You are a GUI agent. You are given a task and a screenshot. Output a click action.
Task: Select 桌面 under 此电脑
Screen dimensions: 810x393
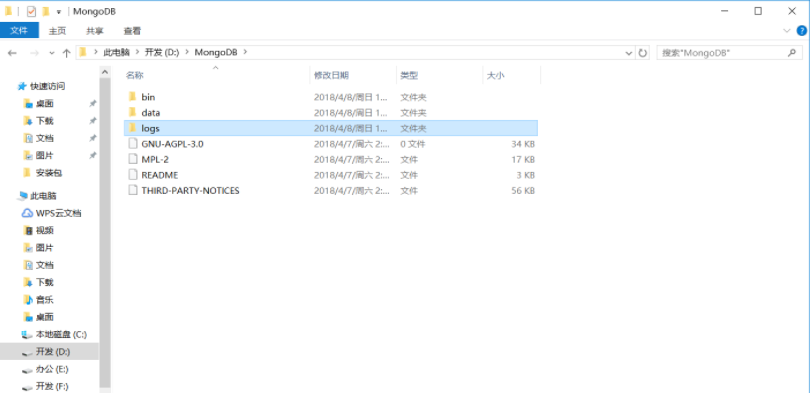click(x=45, y=317)
